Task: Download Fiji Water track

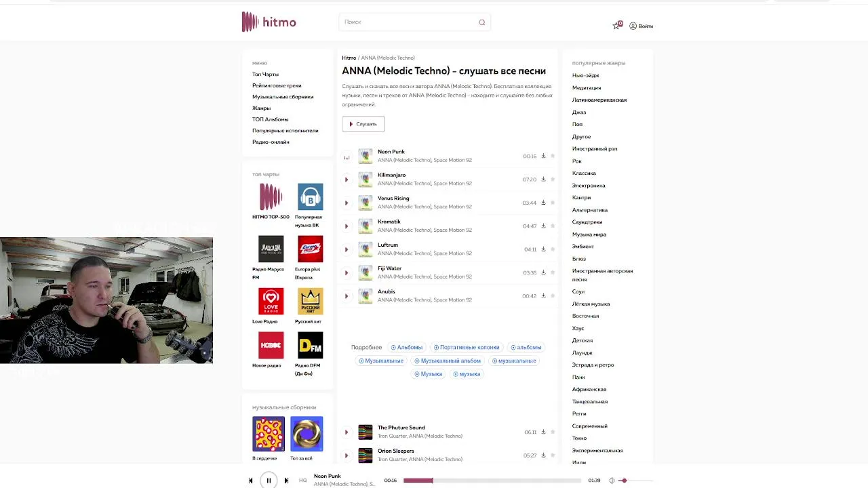Action: pos(543,272)
